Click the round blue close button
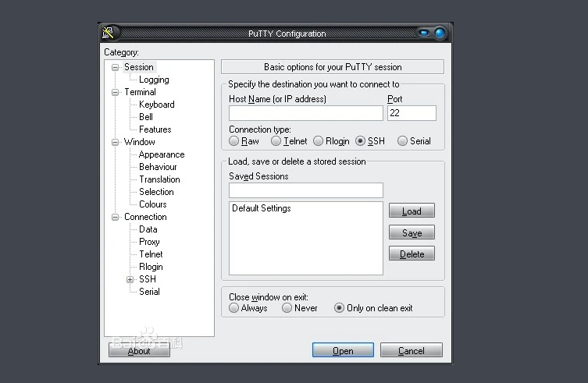The image size is (588, 383). 440,33
